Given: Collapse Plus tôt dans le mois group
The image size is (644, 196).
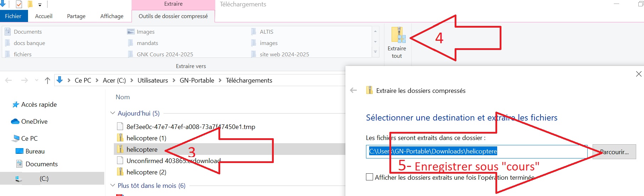Looking at the screenshot, I should (113, 185).
